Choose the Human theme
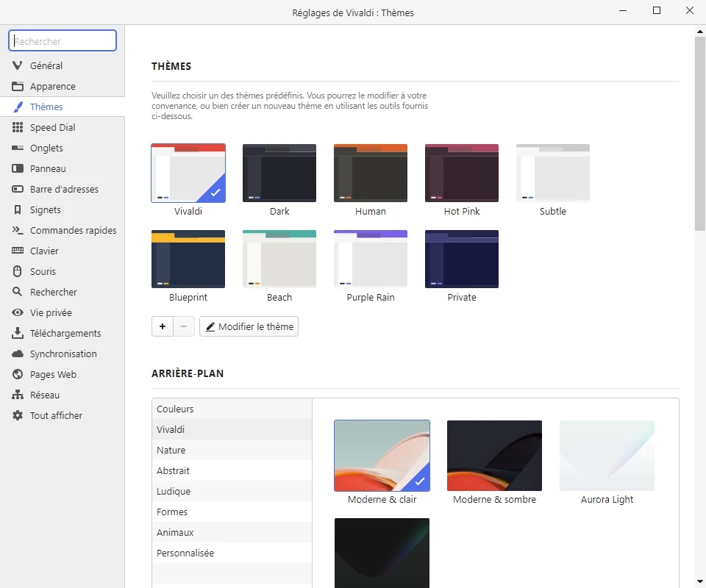 click(371, 173)
